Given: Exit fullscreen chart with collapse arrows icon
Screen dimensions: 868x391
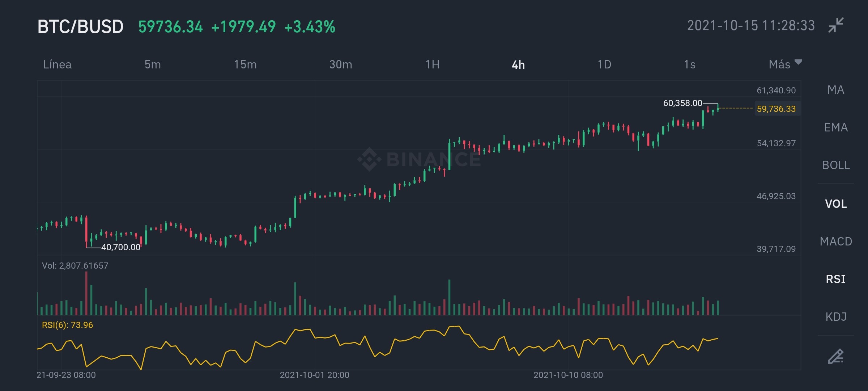Looking at the screenshot, I should click(836, 25).
